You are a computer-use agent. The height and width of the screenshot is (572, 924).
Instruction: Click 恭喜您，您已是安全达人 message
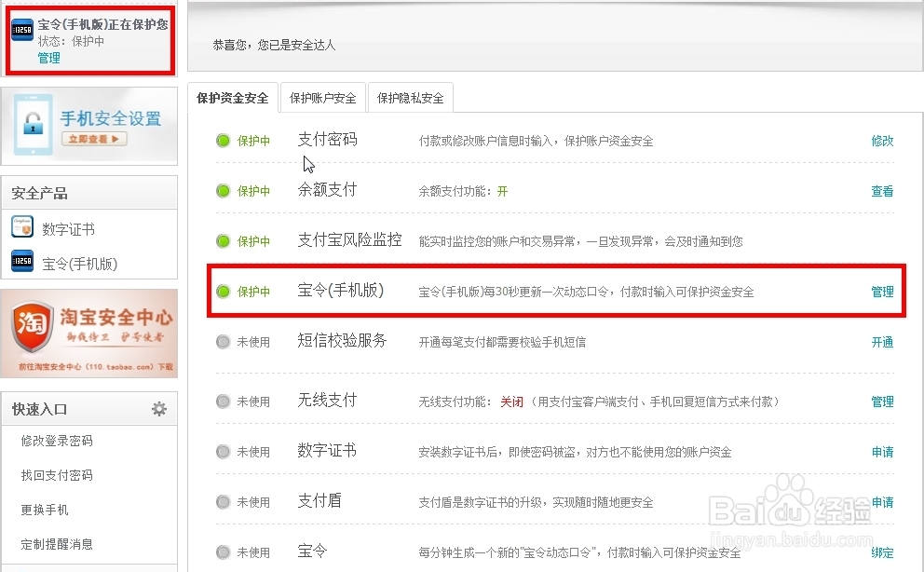click(x=274, y=45)
